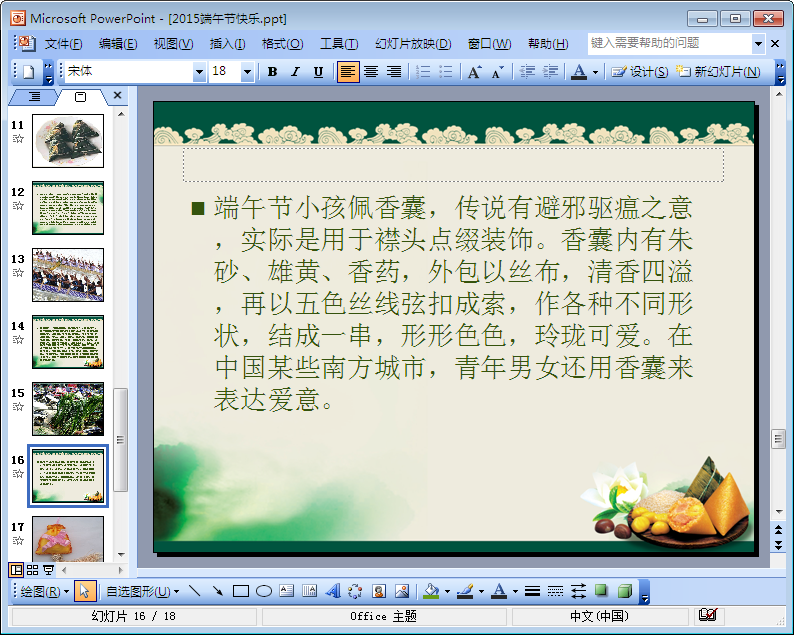Open the 绘图(R) drawing menu

(44, 591)
